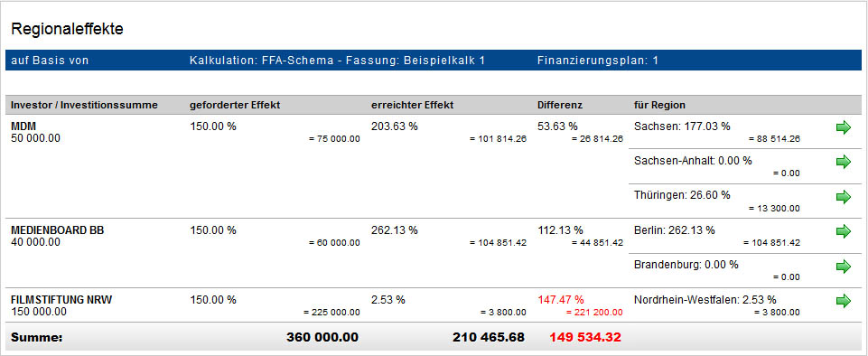This screenshot has width=868, height=356.
Task: Click the red sum 149 534.32
Action: click(x=585, y=337)
